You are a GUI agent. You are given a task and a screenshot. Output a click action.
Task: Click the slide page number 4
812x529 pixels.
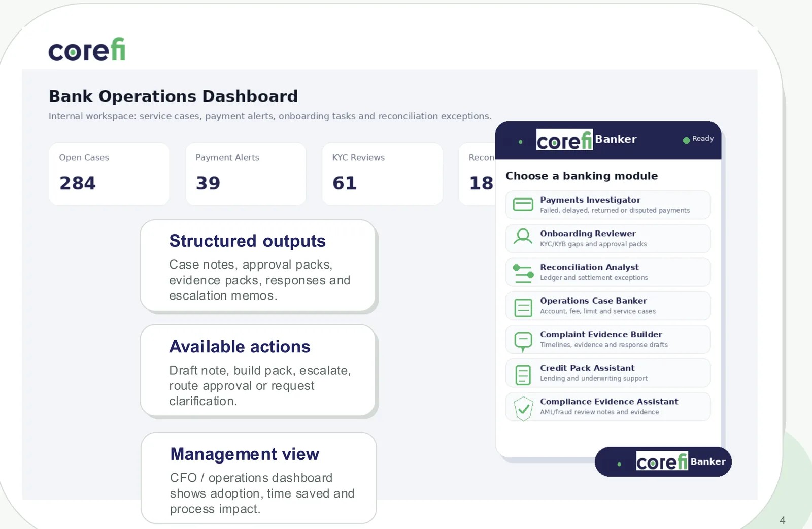pos(782,520)
